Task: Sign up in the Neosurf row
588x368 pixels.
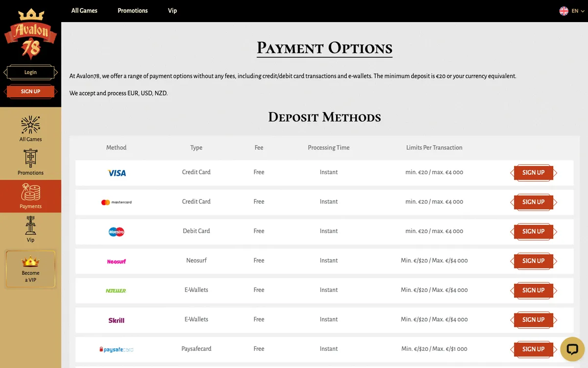Action: (534, 261)
